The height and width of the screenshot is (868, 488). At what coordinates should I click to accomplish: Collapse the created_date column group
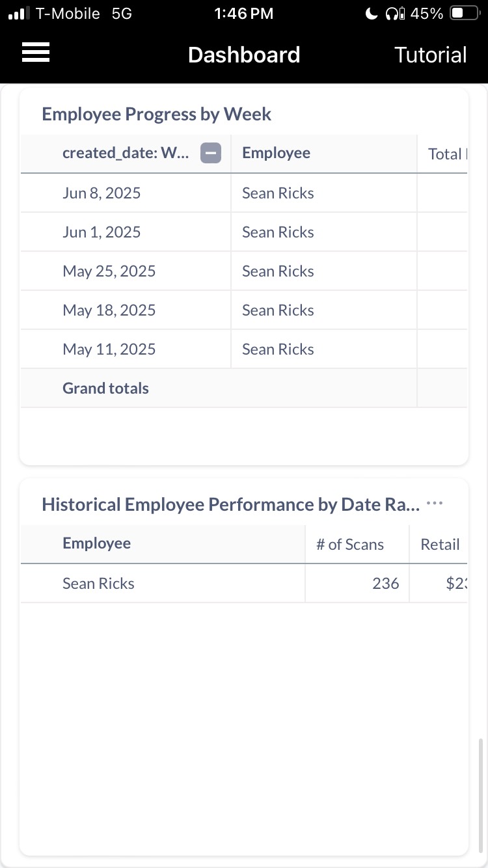click(210, 154)
